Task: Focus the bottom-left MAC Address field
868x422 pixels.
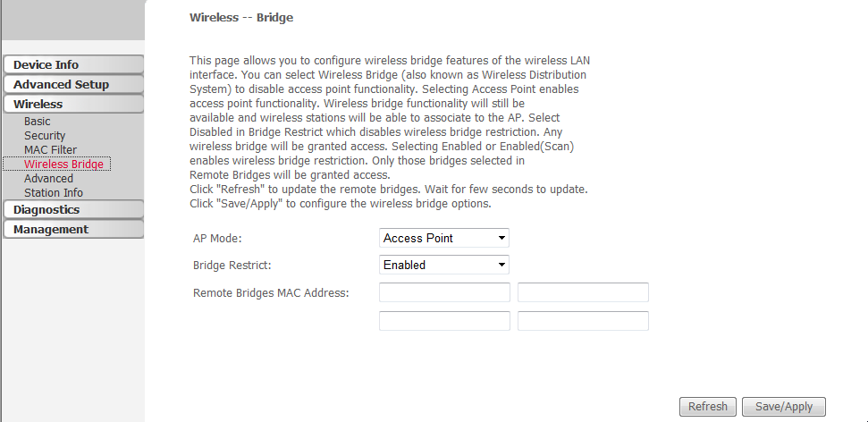Action: 444,321
